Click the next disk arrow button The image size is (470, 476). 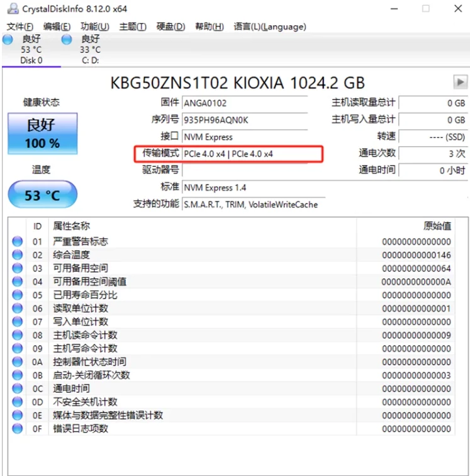tap(460, 82)
